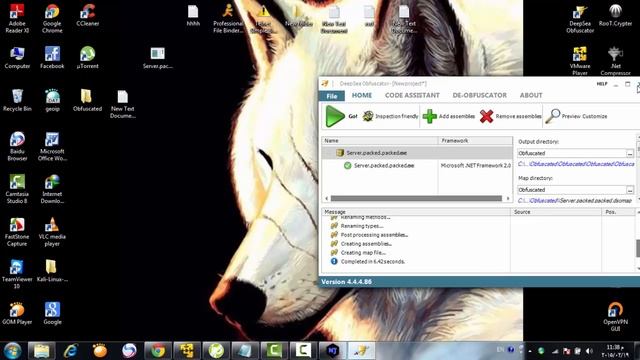The height and width of the screenshot is (360, 640).
Task: Click the assembly list horizontal scrollbar
Action: tap(416, 198)
